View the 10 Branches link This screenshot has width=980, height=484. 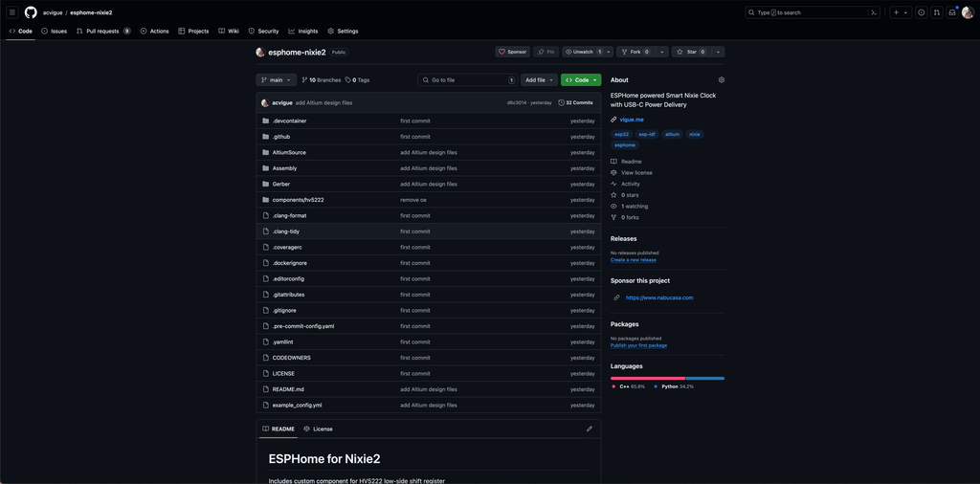(322, 80)
